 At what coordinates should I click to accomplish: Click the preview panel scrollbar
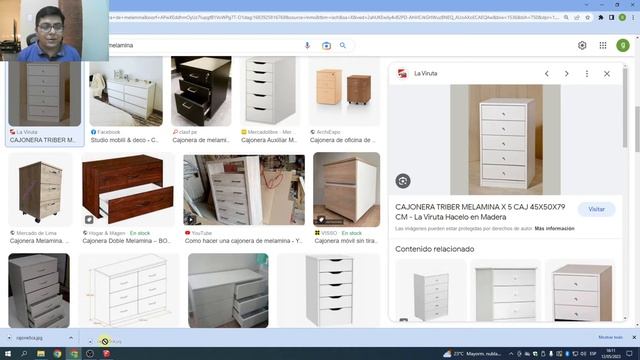click(625, 108)
